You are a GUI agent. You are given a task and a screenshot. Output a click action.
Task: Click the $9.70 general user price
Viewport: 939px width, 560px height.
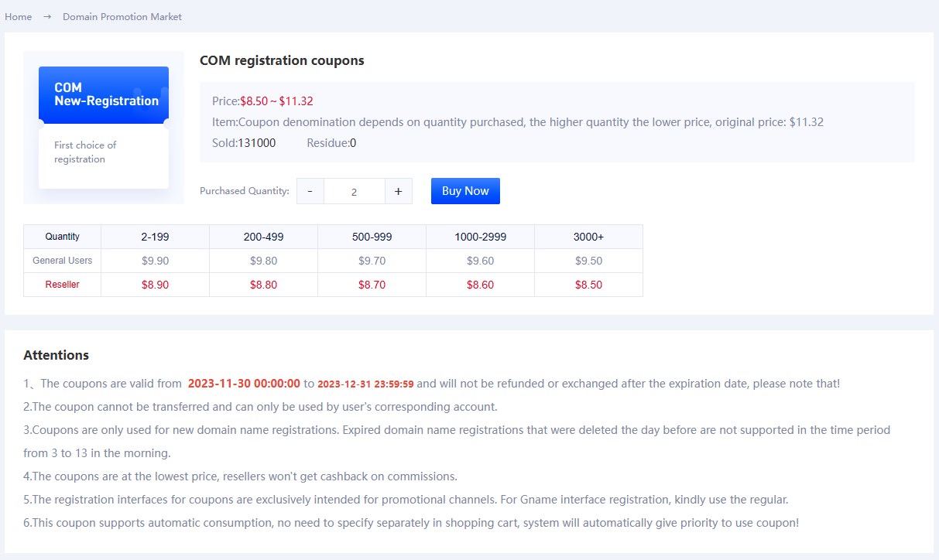(x=372, y=261)
